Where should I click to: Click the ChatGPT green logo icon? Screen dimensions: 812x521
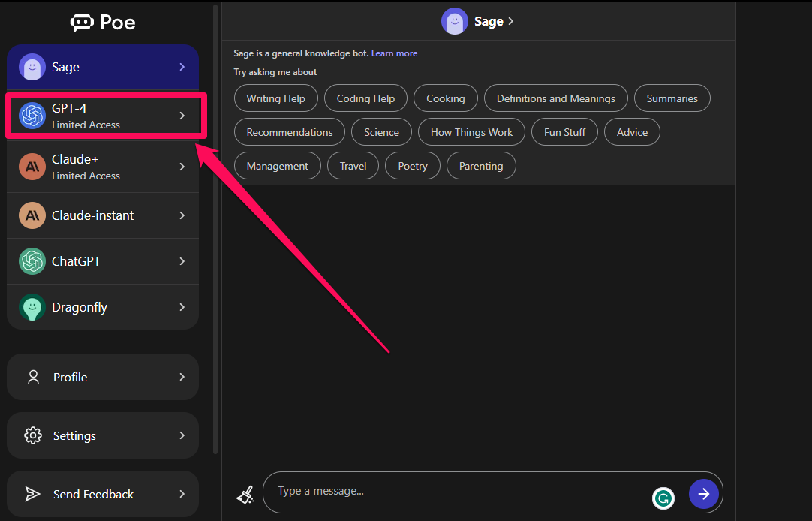click(32, 261)
